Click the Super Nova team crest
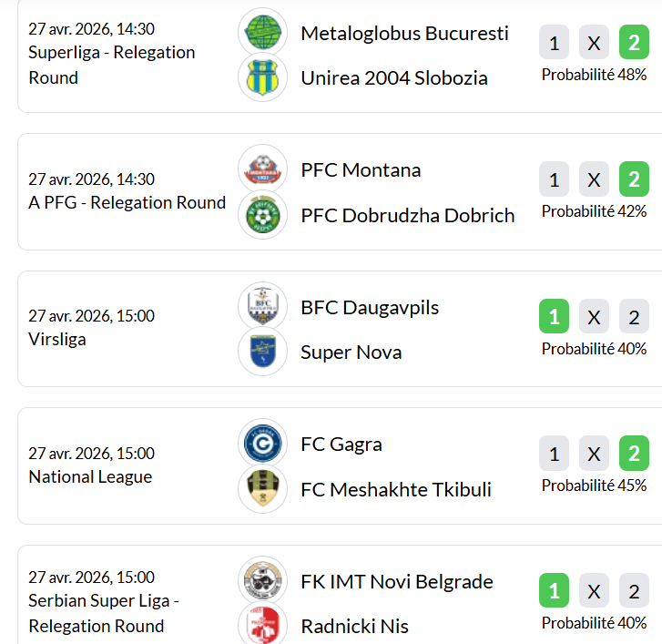 (x=263, y=353)
